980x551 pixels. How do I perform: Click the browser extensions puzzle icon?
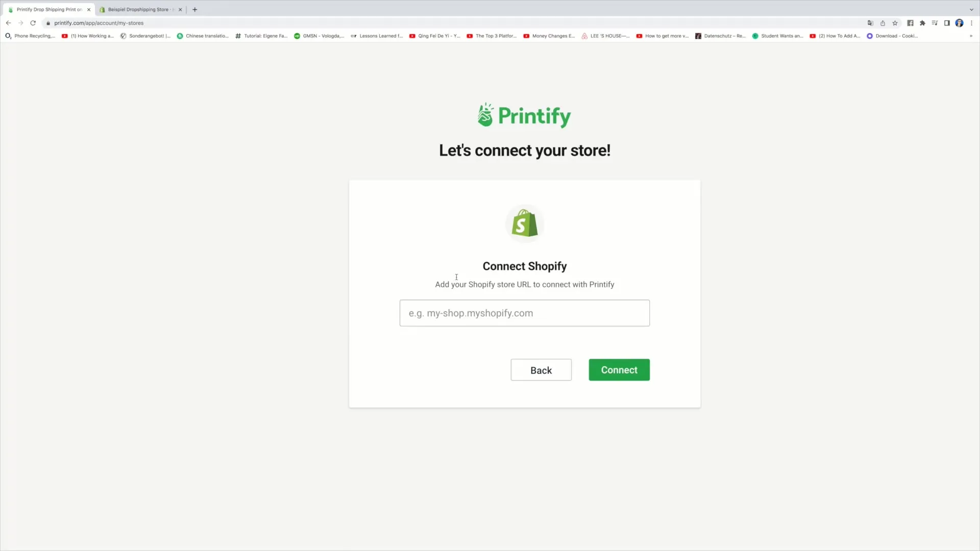(923, 22)
